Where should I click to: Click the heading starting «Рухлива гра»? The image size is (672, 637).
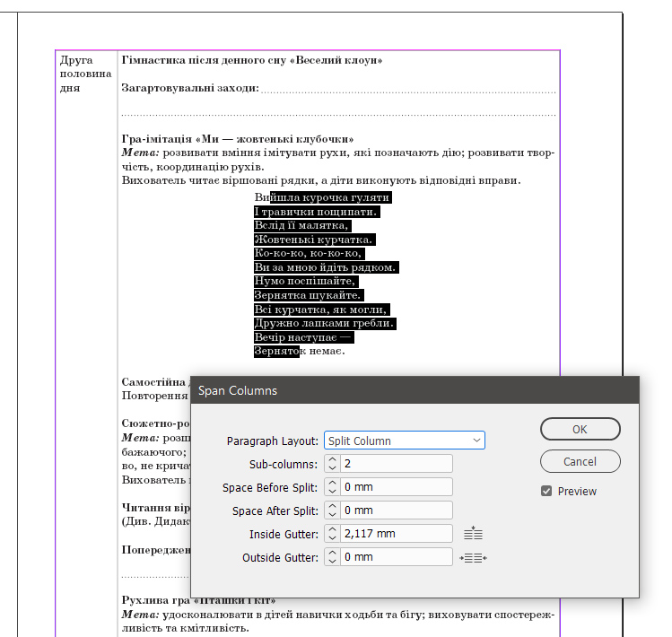[x=198, y=600]
